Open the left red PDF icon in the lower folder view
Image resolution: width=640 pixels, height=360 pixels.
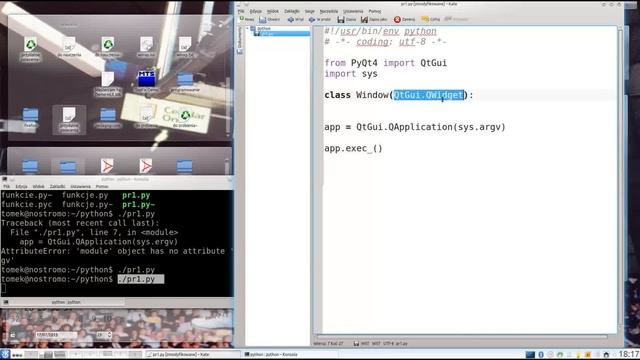click(x=107, y=166)
